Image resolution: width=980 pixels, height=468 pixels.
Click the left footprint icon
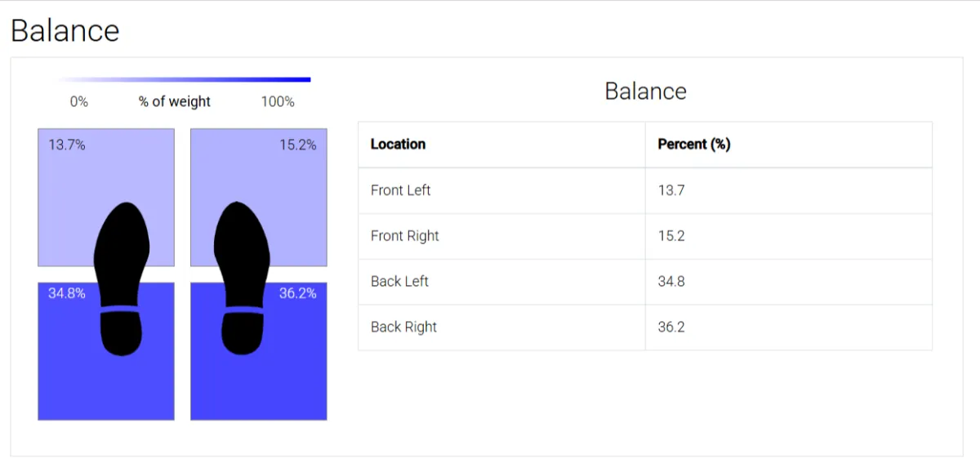click(122, 279)
